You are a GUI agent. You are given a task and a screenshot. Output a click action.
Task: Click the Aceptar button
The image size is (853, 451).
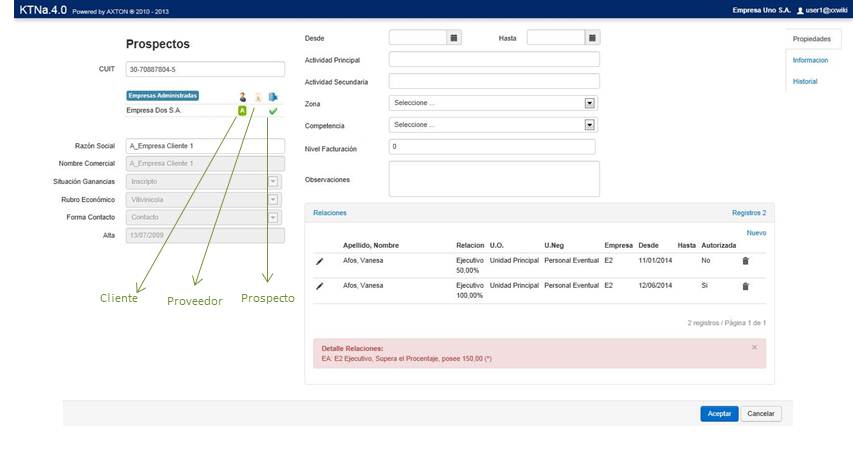[x=719, y=413]
